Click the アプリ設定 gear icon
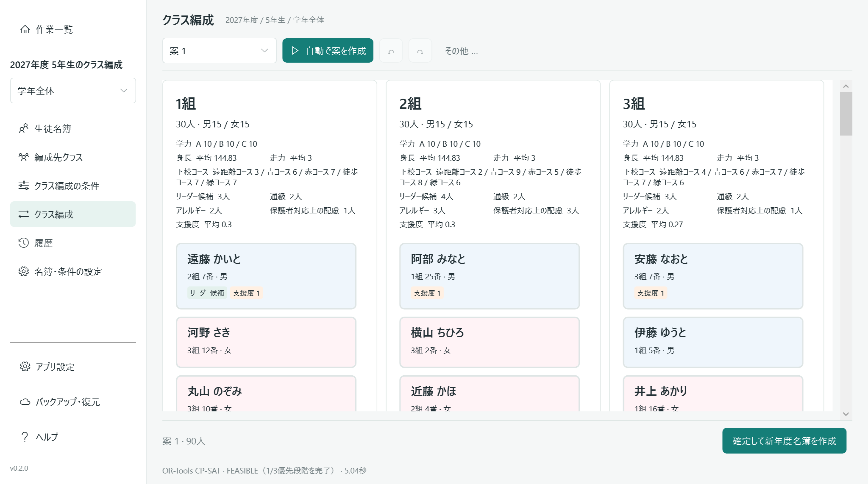Screen dimensions: 868x484 [x=25, y=366]
